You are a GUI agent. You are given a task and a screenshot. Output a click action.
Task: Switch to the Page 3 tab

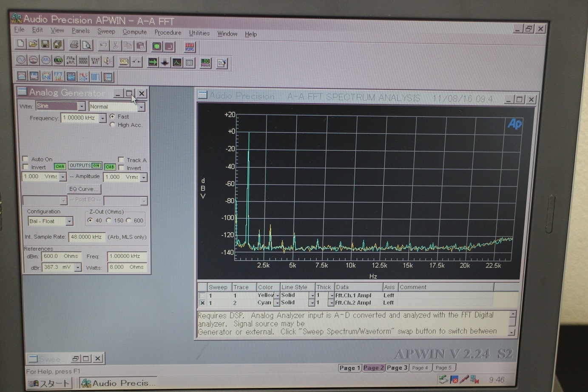coord(397,368)
